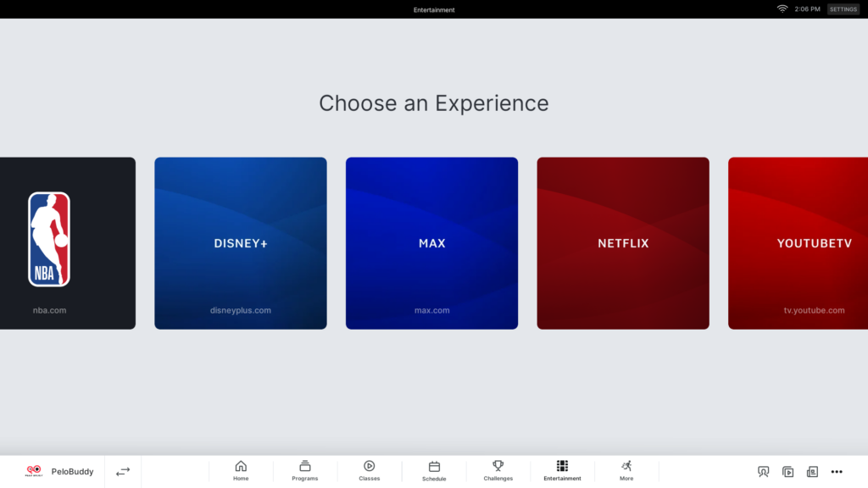Launch the NBA experience card
Viewport: 868px width, 488px height.
[x=68, y=243]
